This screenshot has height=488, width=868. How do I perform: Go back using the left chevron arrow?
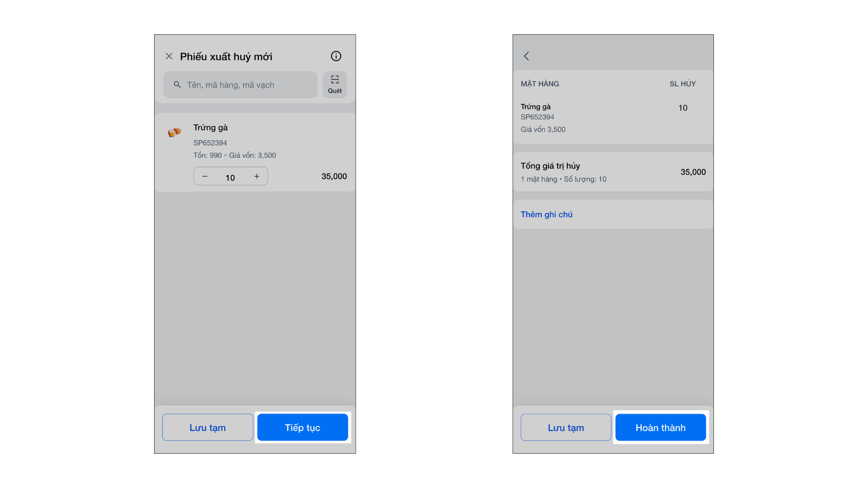coord(527,56)
